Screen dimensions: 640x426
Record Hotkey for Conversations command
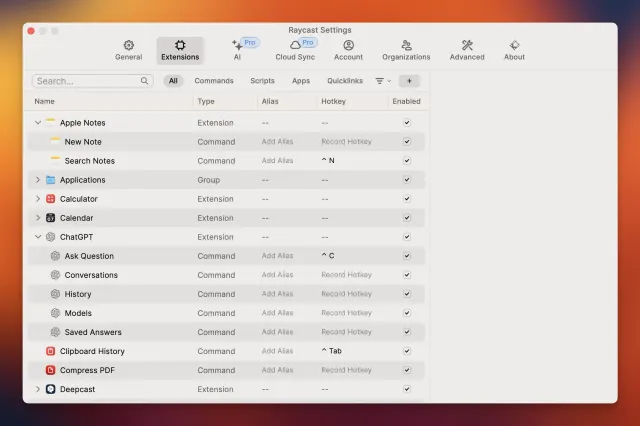(x=346, y=275)
